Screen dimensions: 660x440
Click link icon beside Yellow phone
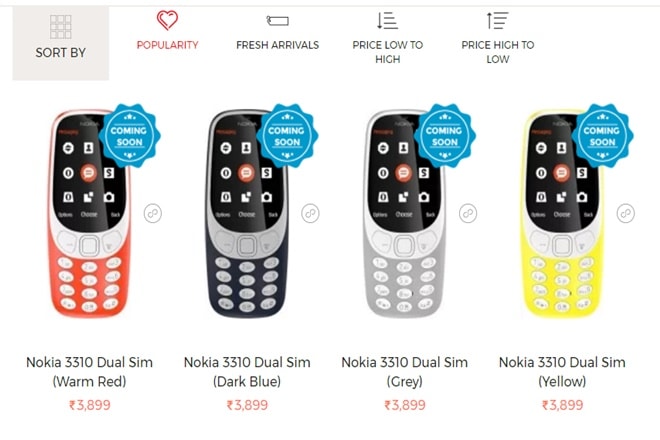(625, 213)
